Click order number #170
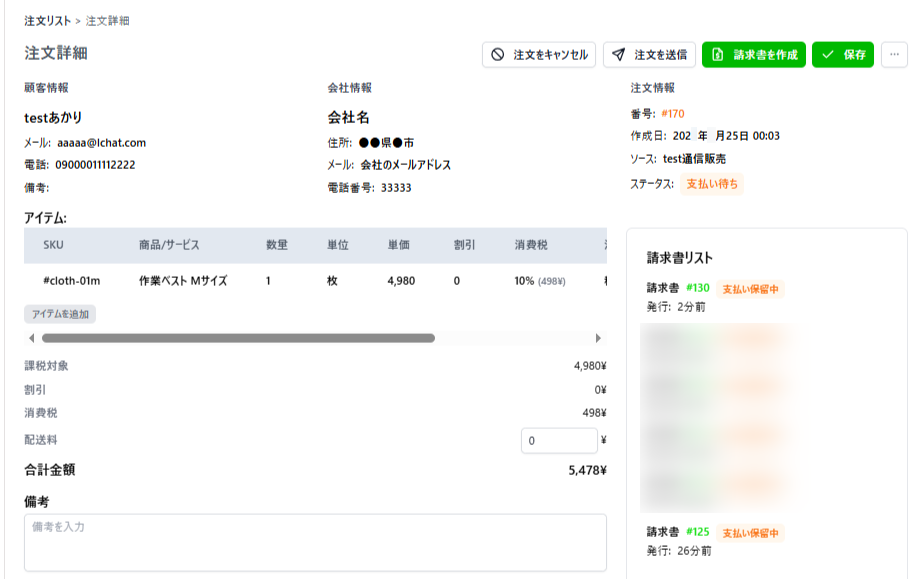 click(x=672, y=114)
